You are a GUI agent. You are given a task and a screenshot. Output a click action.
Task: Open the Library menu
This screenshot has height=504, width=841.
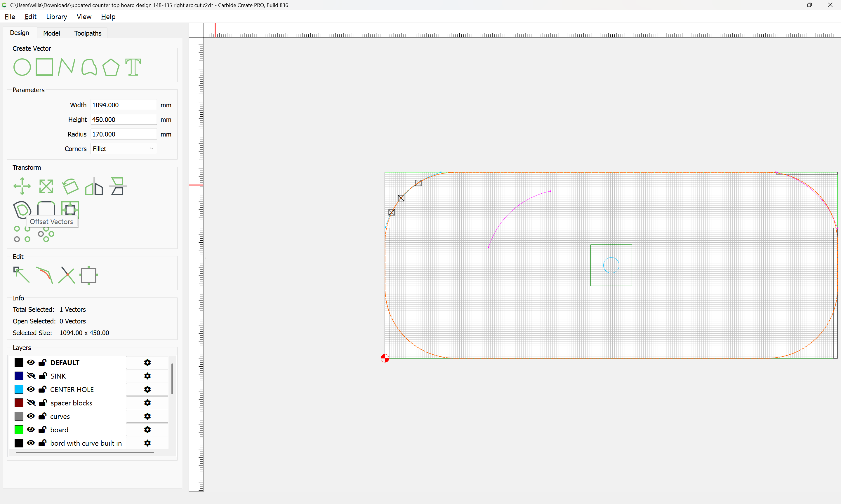tap(56, 17)
